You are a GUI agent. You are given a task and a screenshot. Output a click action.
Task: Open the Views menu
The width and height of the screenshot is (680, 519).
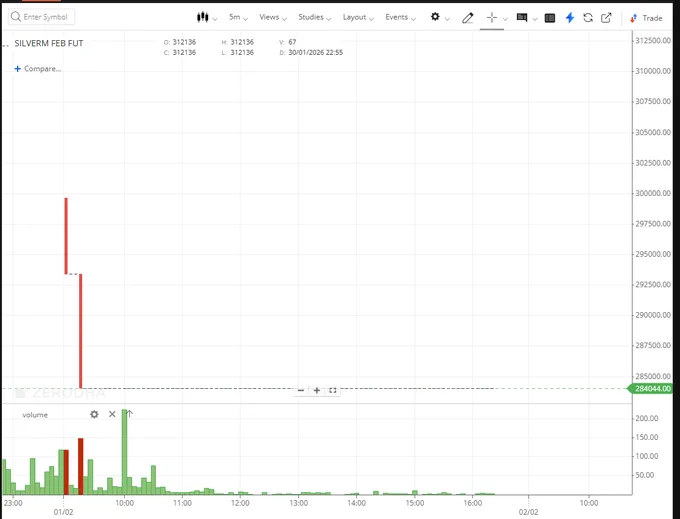tap(273, 17)
